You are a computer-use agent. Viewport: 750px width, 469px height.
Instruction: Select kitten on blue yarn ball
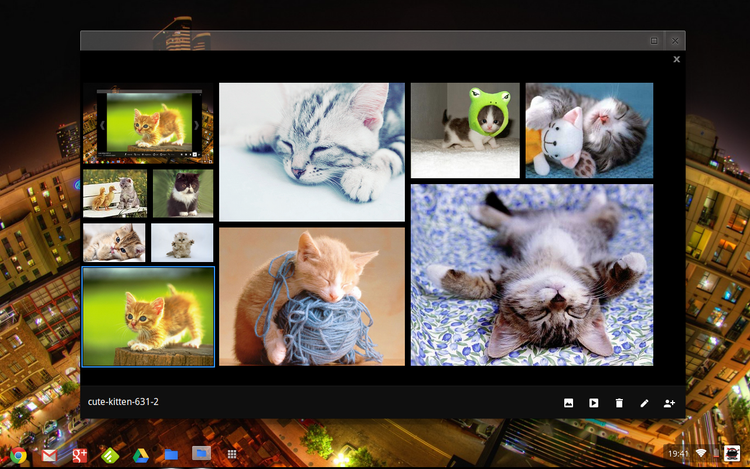(x=311, y=296)
